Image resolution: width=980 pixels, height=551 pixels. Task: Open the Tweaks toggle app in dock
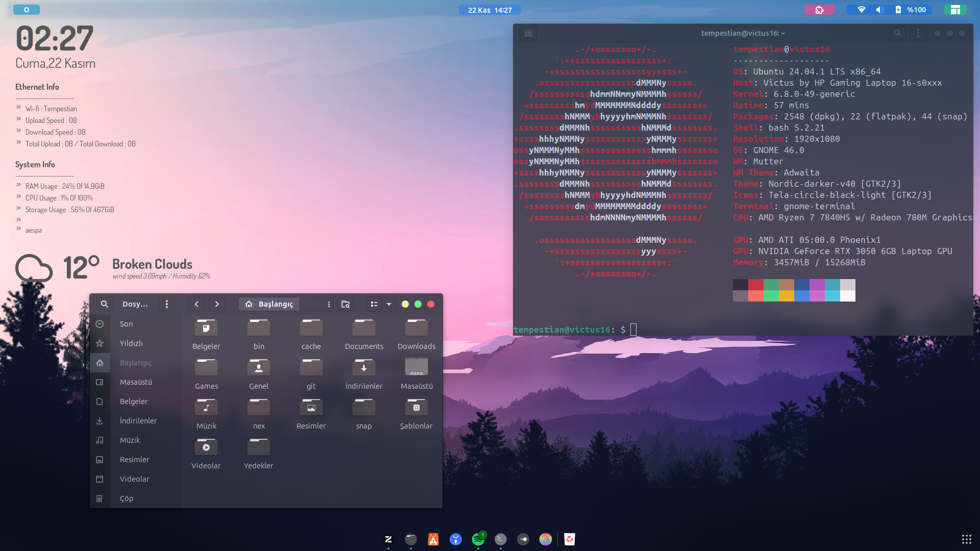pos(523,539)
